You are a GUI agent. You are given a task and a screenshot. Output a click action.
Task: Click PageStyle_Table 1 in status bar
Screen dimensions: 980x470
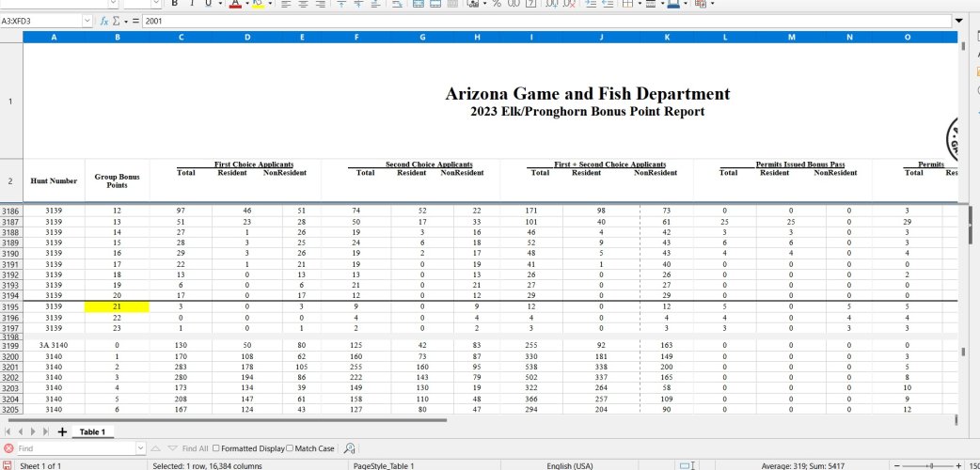point(383,465)
